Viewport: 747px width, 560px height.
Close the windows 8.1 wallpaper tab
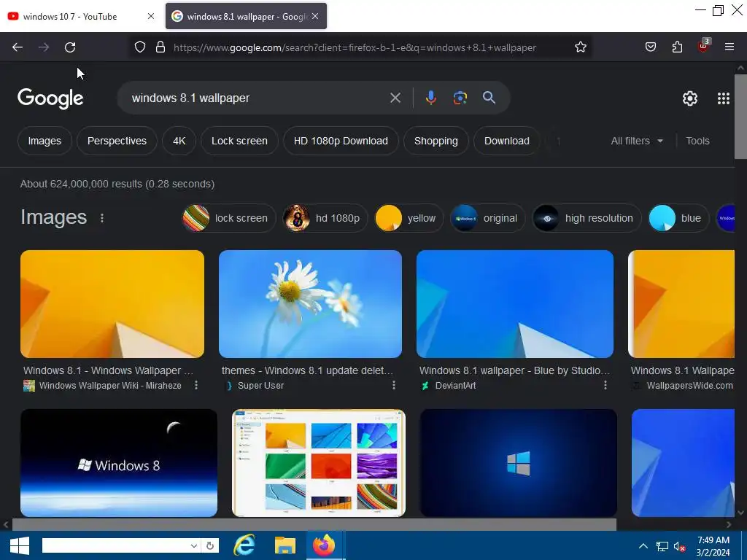(x=315, y=16)
